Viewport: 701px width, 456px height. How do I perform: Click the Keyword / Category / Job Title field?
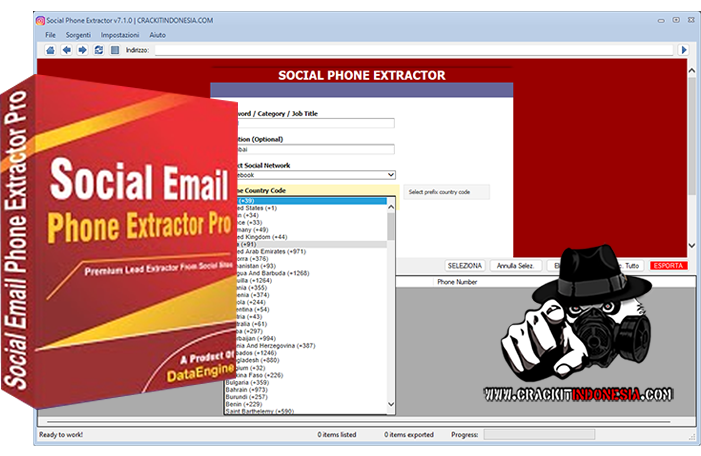[x=312, y=123]
